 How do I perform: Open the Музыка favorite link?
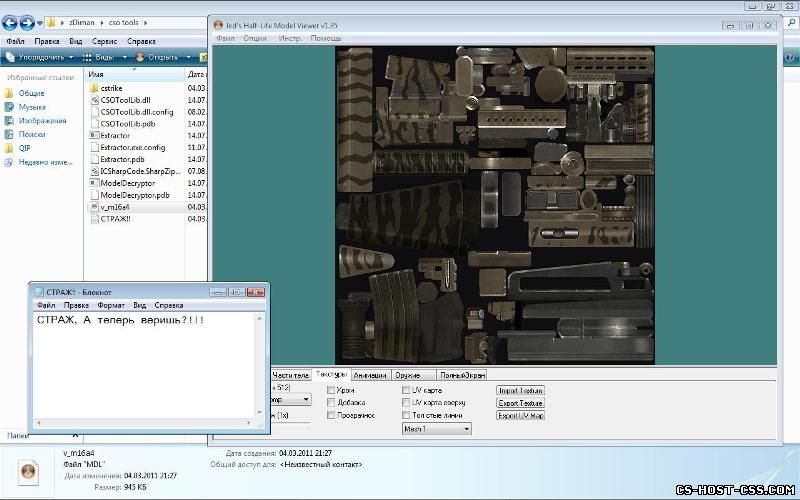[32, 107]
